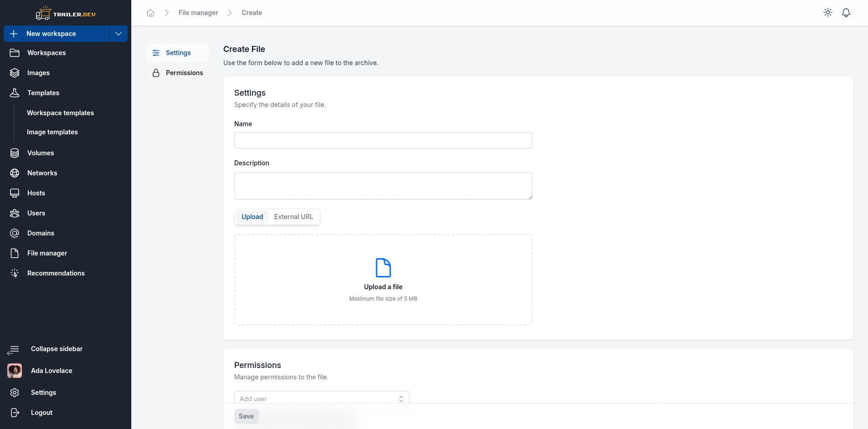Open Templates in the sidebar
868x429 pixels.
pos(66,93)
